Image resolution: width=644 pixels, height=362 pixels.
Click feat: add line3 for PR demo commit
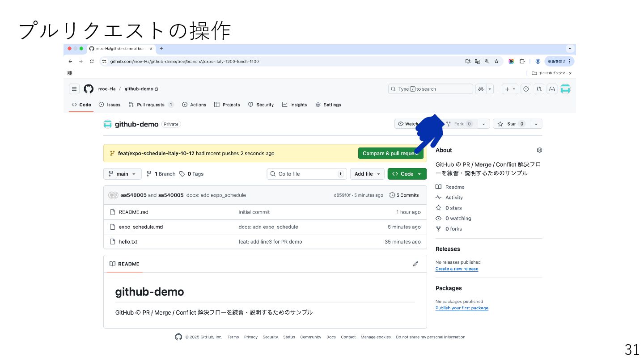pyautogui.click(x=270, y=241)
